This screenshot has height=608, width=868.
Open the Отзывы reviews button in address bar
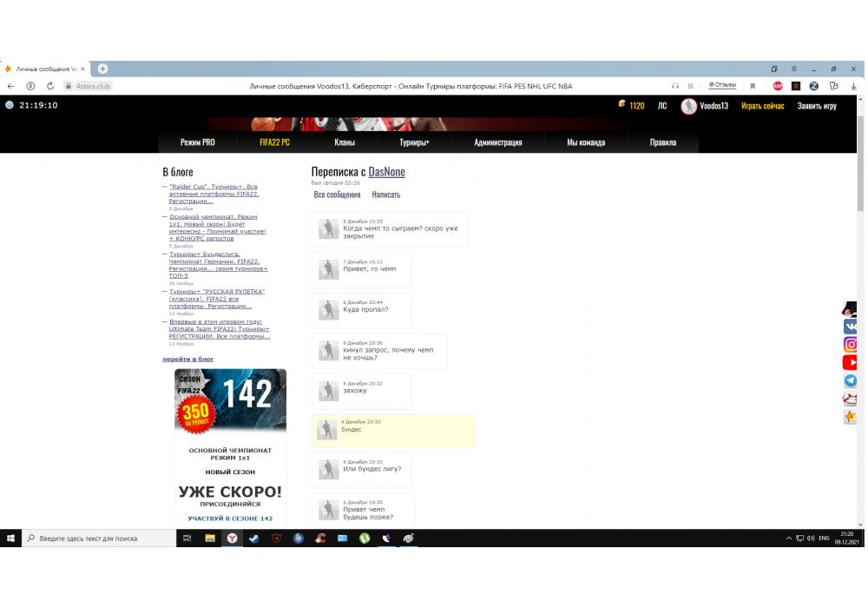722,85
